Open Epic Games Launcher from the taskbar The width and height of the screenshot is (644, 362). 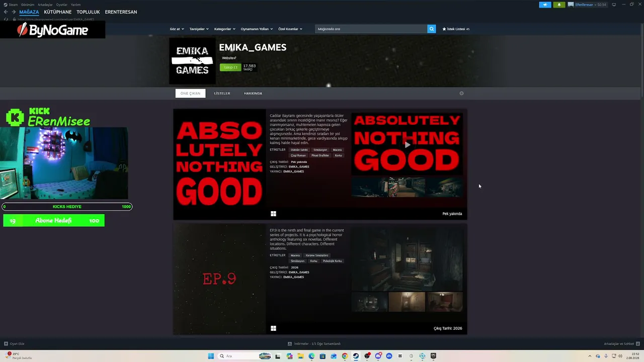point(433,356)
